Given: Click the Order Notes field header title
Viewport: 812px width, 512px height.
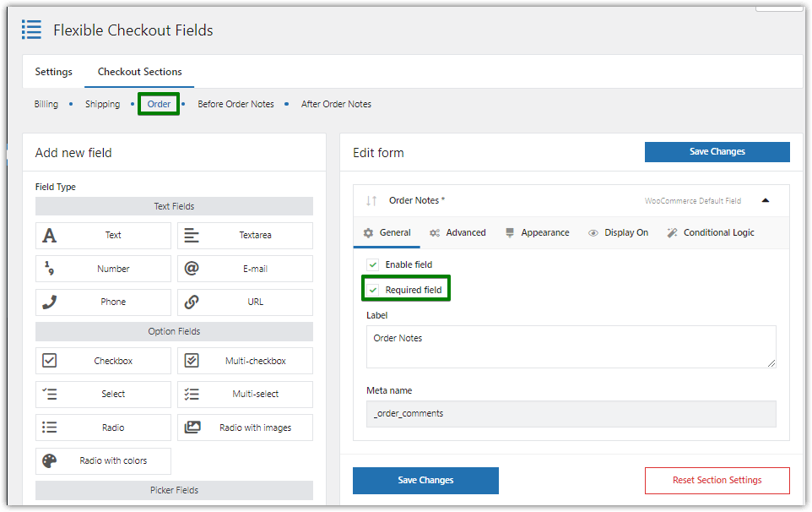Looking at the screenshot, I should click(416, 200).
